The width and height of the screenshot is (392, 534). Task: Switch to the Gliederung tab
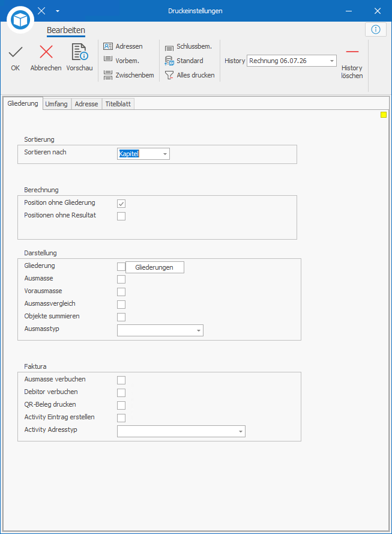point(23,103)
